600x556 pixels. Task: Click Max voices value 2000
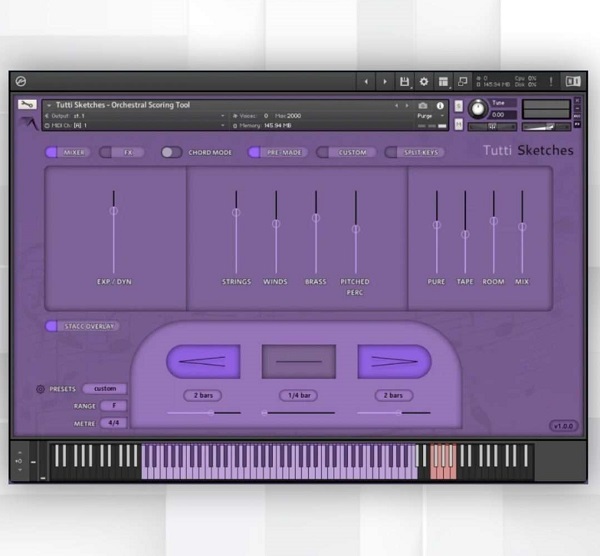294,116
